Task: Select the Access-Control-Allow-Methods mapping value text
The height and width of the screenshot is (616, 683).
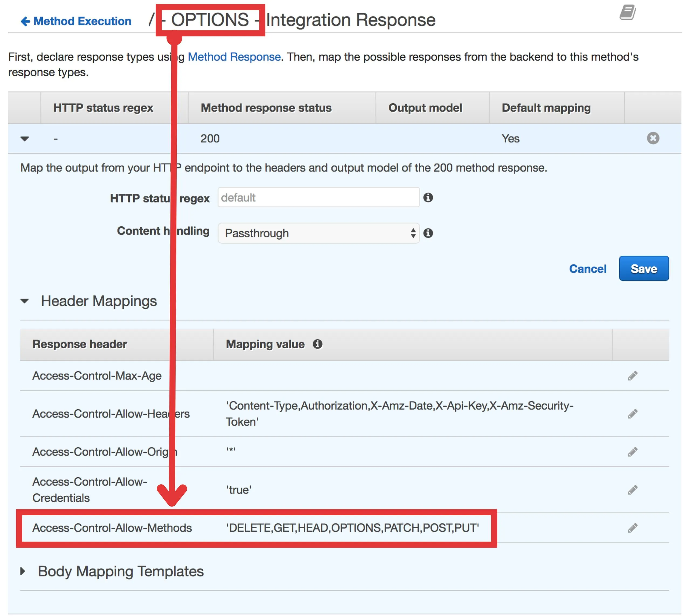Action: point(352,528)
